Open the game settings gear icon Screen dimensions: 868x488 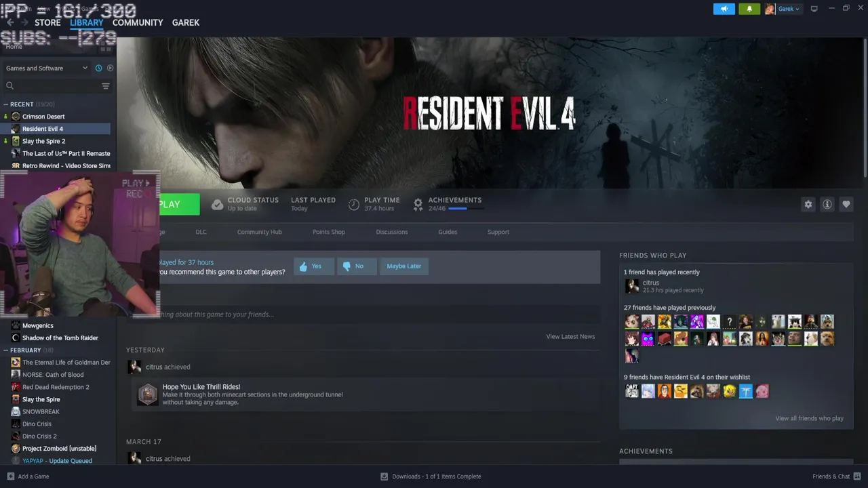coord(808,204)
